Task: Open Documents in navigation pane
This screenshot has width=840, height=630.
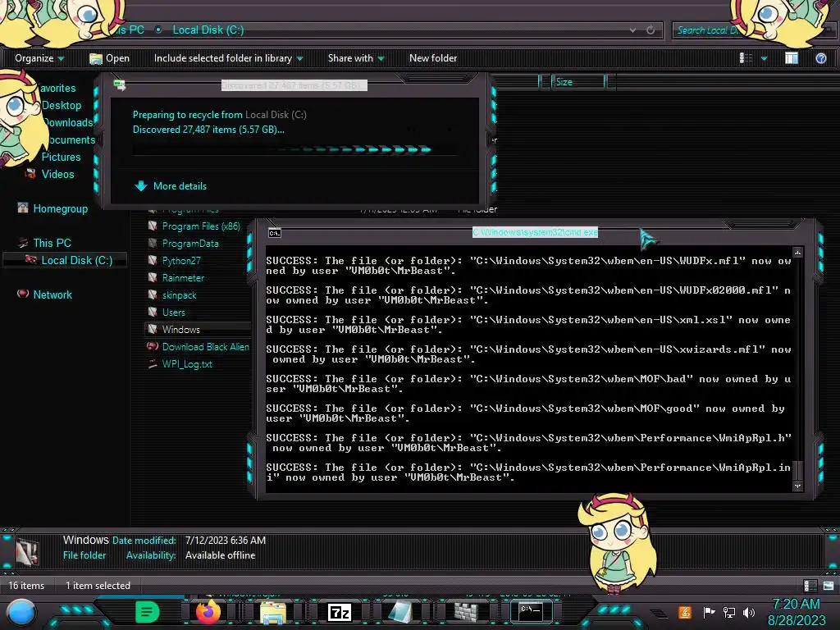Action: tap(71, 139)
